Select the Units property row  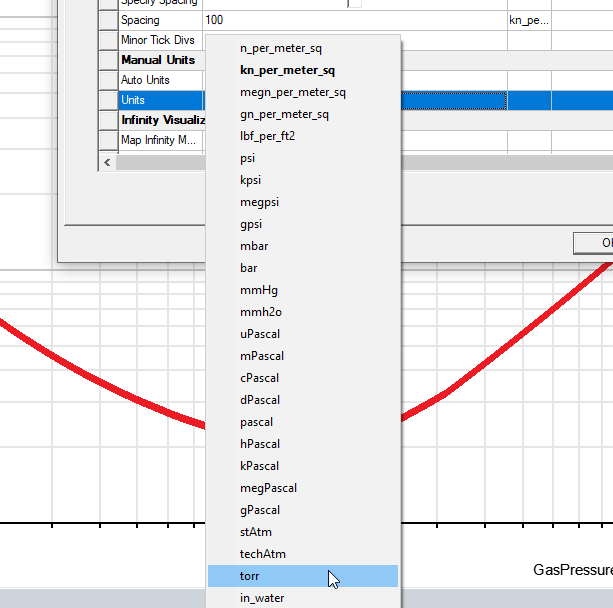point(160,100)
